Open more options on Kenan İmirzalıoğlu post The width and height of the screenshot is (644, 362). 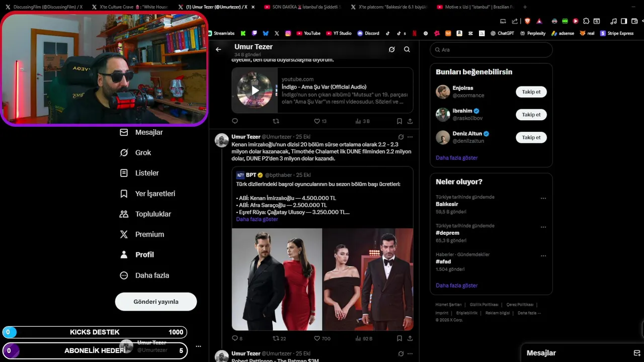[410, 137]
